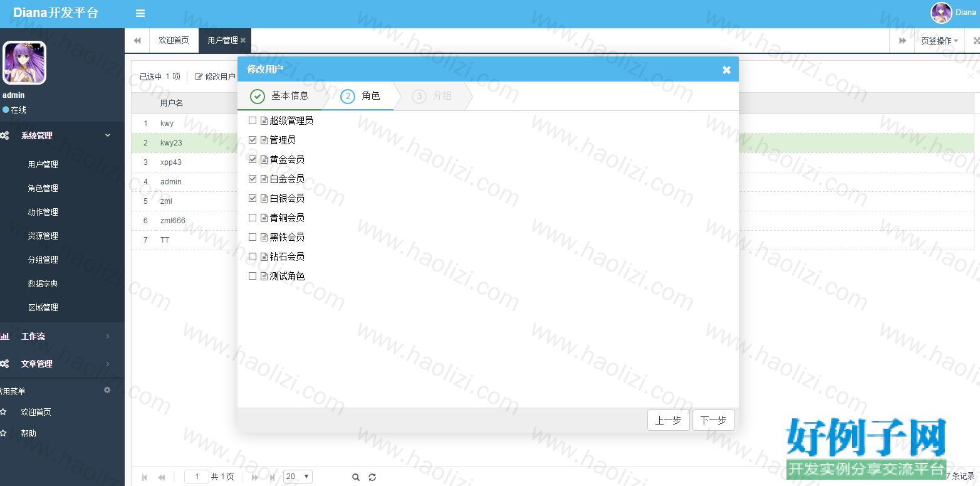Select table row zml666
The height and width of the screenshot is (486, 980).
[553, 221]
